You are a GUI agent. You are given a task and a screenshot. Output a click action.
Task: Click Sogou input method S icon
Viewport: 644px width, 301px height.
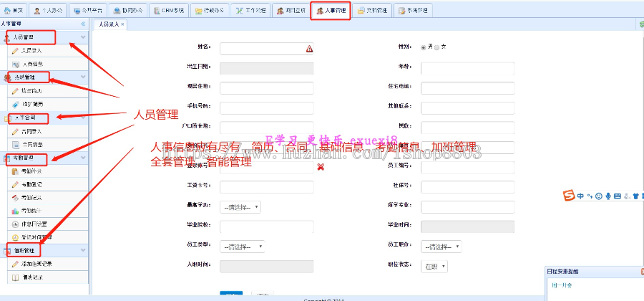click(568, 196)
